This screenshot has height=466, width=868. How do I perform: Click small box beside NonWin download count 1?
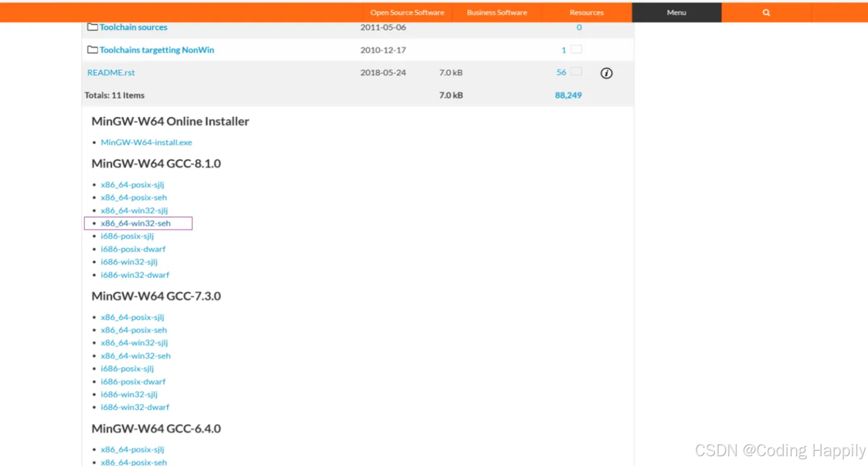[576, 49]
